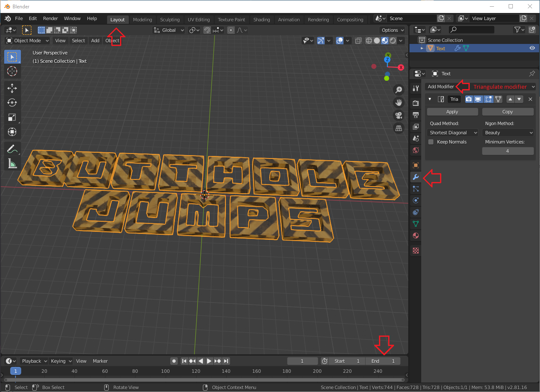Open Output properties tab
Screen dimensions: 540x392
[x=416, y=115]
